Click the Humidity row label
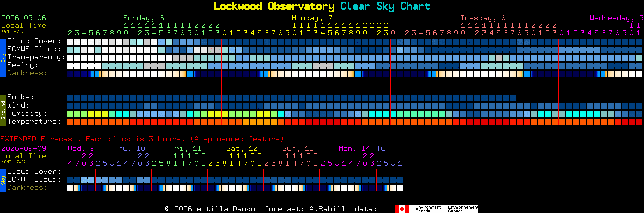This screenshot has height=213, width=644. 27,113
